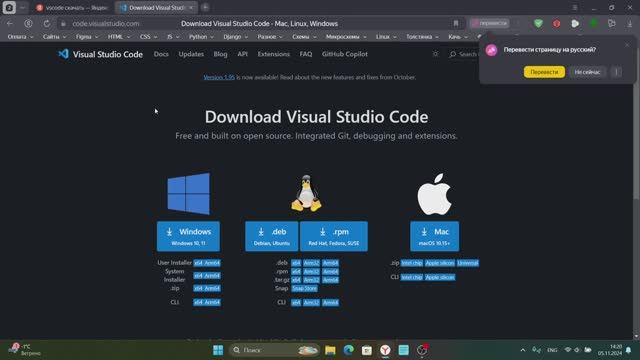Open the Snap Store link

click(x=304, y=288)
